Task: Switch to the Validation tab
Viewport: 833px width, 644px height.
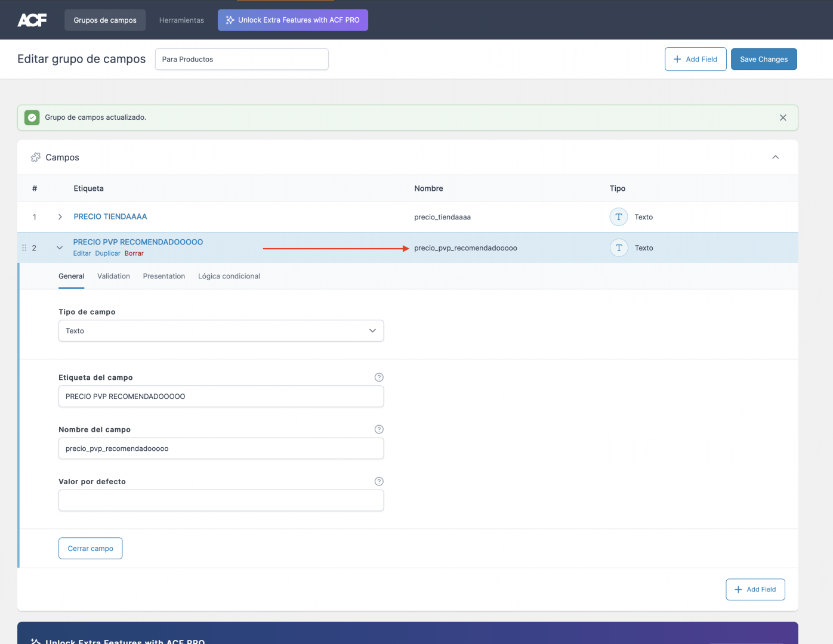Action: pos(113,277)
